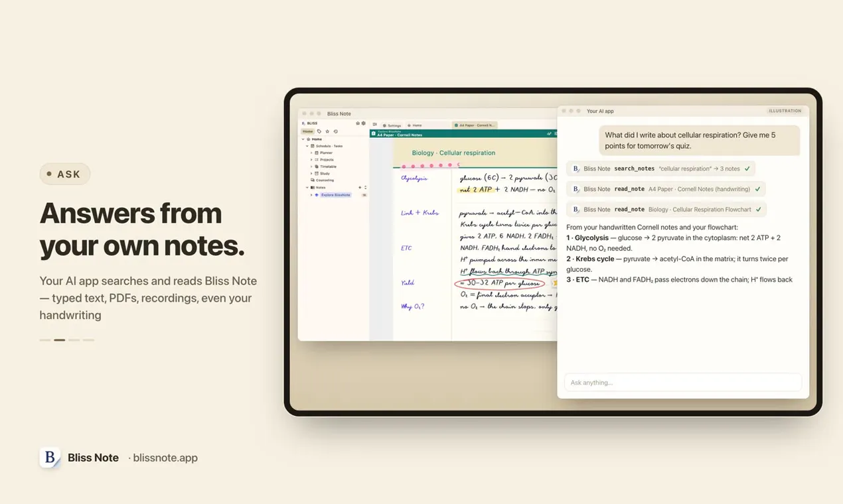Go to the fourth slide indicator dash
The image size is (843, 504).
tap(88, 340)
